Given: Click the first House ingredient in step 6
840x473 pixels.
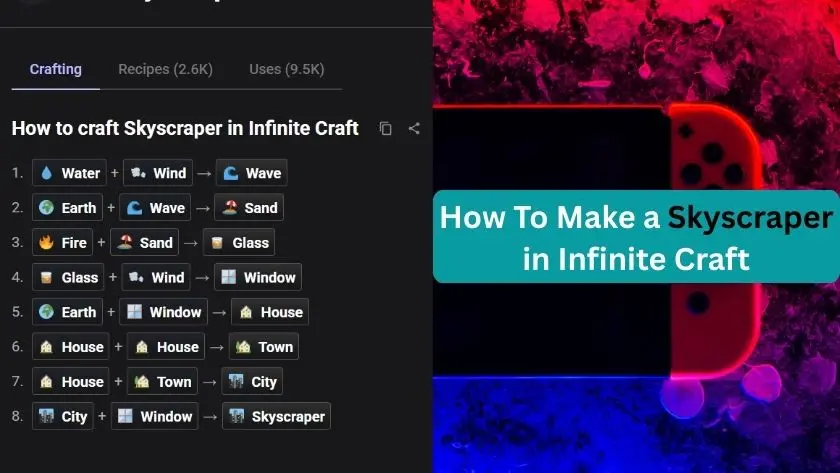Looking at the screenshot, I should pos(71,347).
